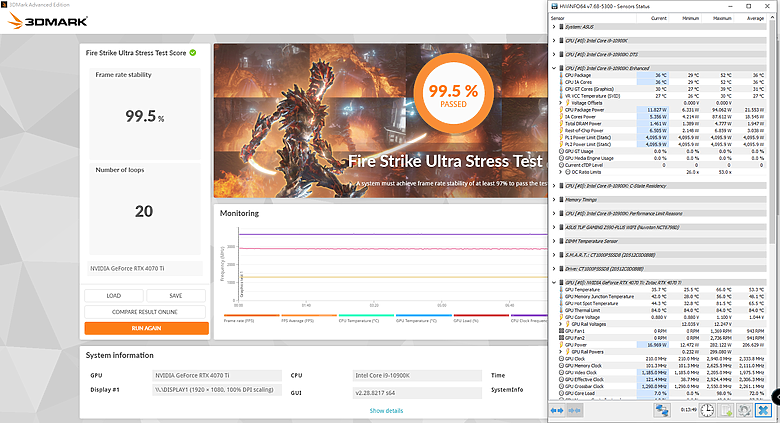Viewport: 780px width, 423px height.
Task: Expand OC Ratio Limits sub-item
Action: pyautogui.click(x=561, y=172)
